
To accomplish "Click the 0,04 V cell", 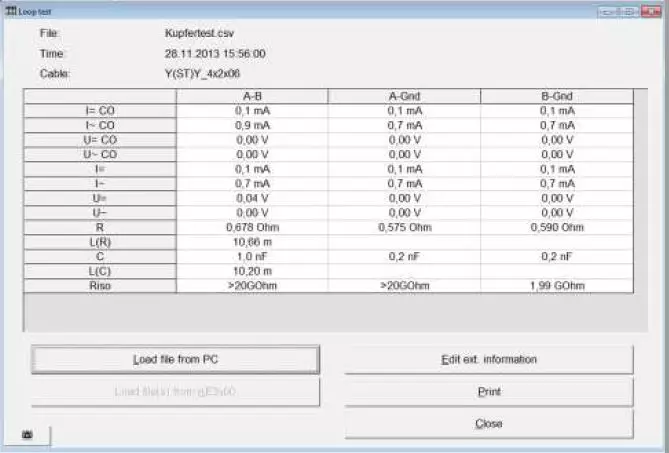I will (x=252, y=198).
